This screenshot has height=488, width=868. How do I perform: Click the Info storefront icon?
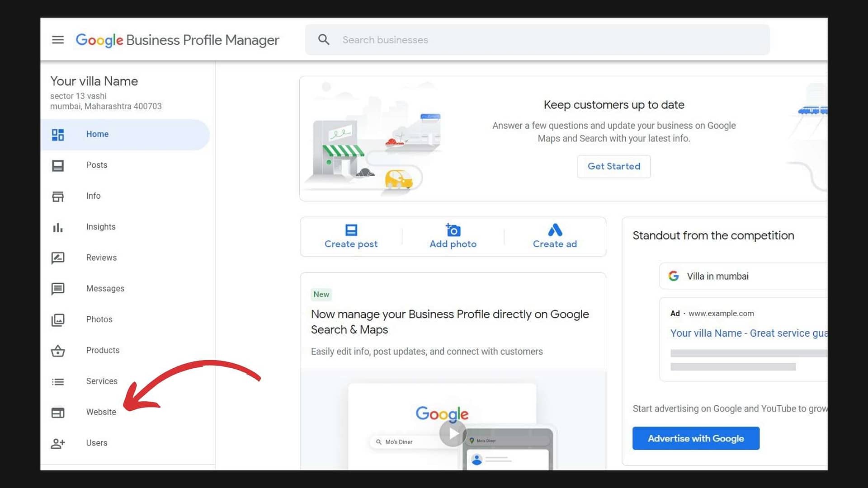click(x=58, y=196)
